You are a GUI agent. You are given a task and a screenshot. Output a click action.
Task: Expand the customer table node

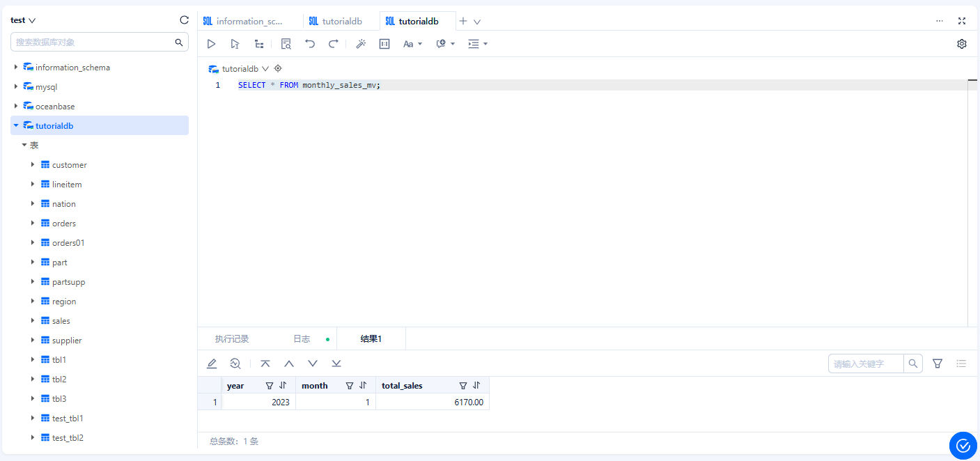pos(32,164)
